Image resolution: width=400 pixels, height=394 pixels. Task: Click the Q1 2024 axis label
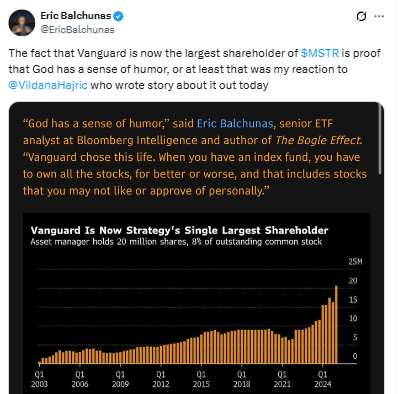[322, 379]
